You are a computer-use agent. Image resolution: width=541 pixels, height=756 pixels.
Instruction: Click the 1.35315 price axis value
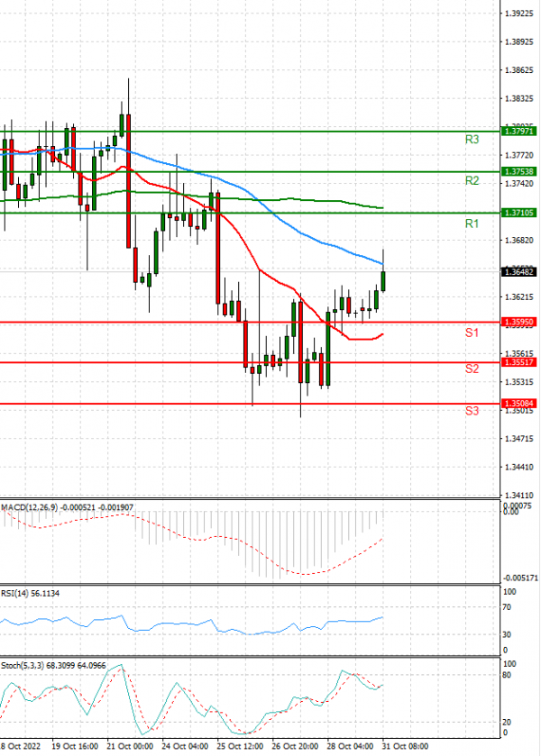[519, 382]
